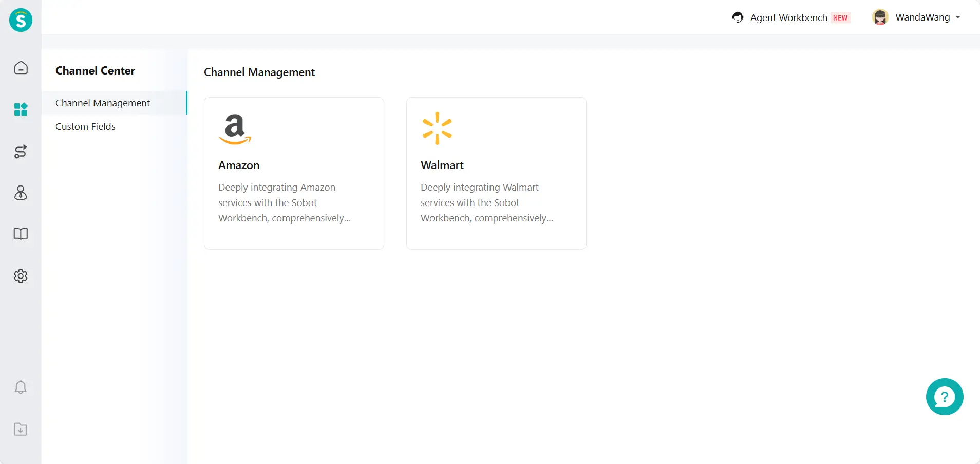Screen dimensions: 980x464
Task: Click the Agent Workbench headset icon
Action: click(738, 17)
